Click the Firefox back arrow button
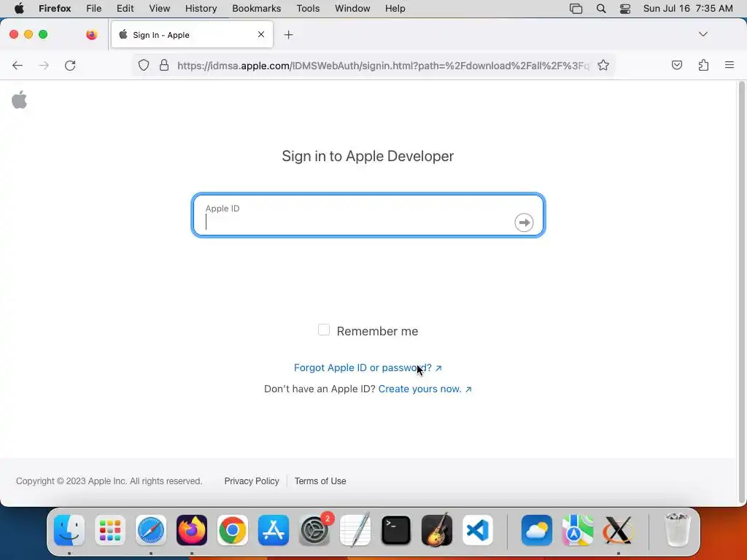747x560 pixels. (x=18, y=65)
